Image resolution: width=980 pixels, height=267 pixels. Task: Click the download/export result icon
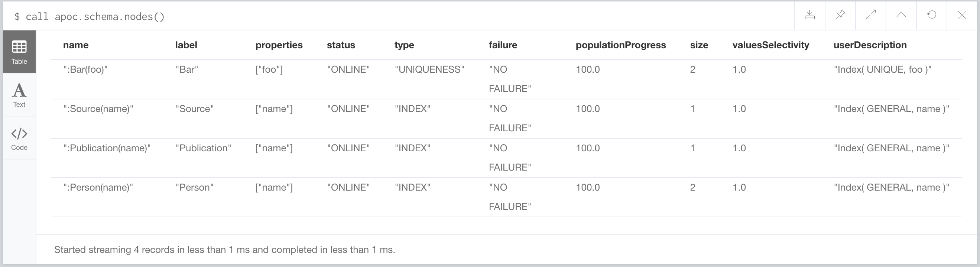point(809,15)
